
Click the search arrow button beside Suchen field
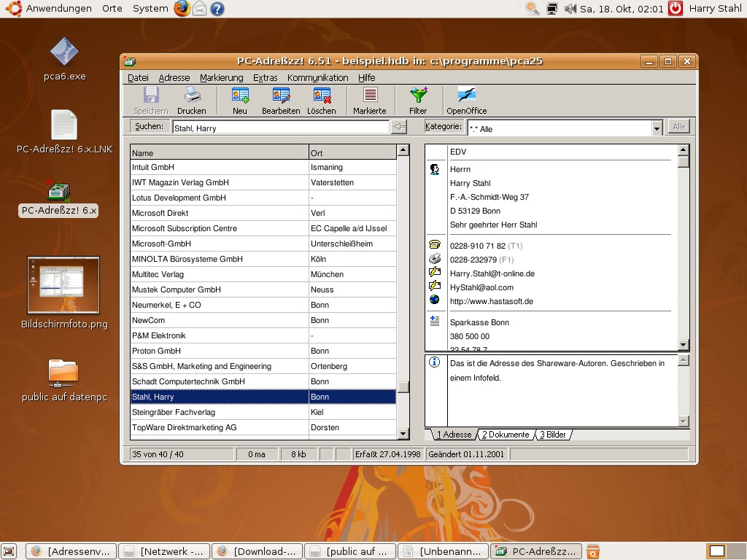coord(399,127)
